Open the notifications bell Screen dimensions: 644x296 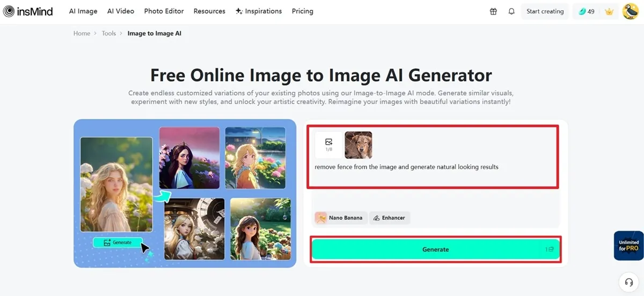click(x=511, y=11)
